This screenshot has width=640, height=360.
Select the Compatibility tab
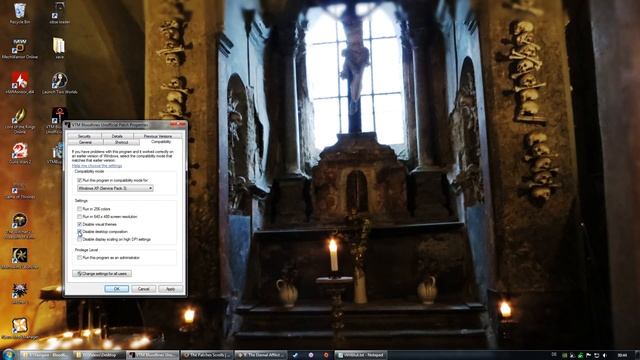161,142
